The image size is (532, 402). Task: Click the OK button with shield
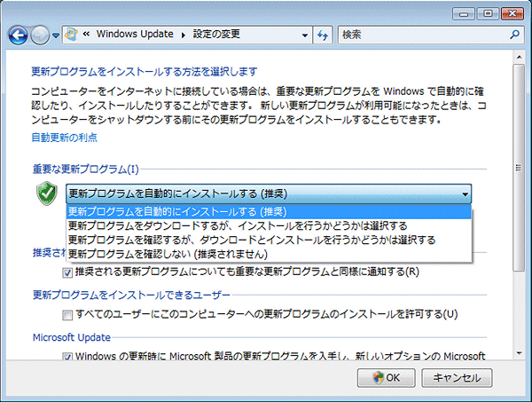pyautogui.click(x=386, y=377)
